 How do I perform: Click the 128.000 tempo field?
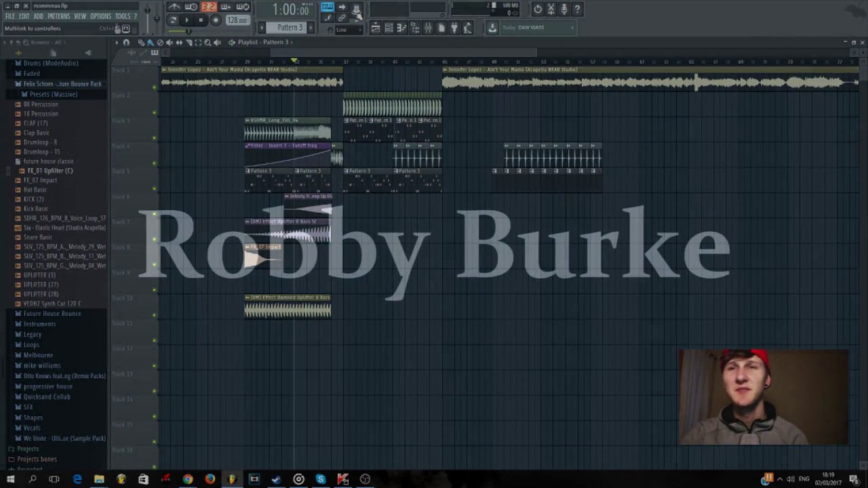238,20
